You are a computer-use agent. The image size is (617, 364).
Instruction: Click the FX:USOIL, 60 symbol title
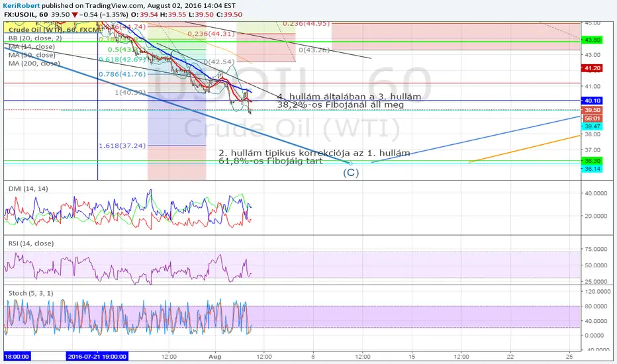(26, 15)
